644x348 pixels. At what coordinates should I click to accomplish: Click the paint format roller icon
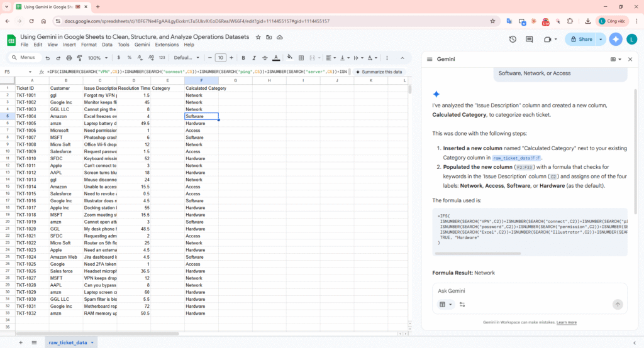(79, 58)
